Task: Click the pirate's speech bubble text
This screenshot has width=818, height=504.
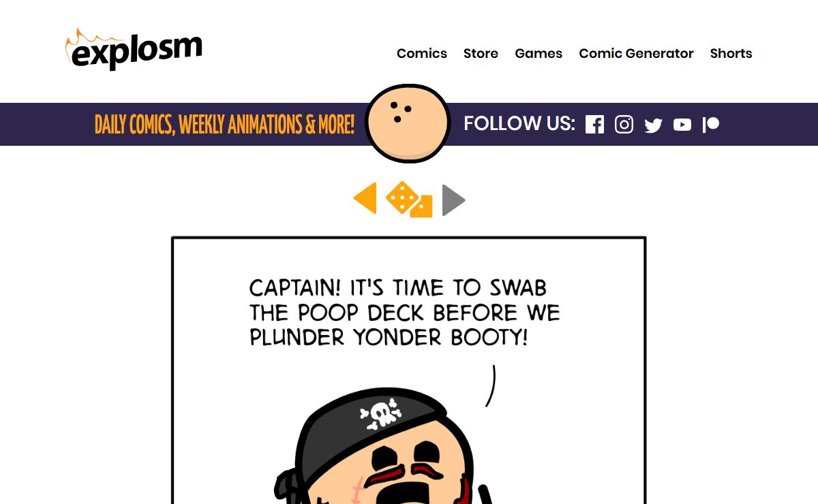Action: coord(404,312)
